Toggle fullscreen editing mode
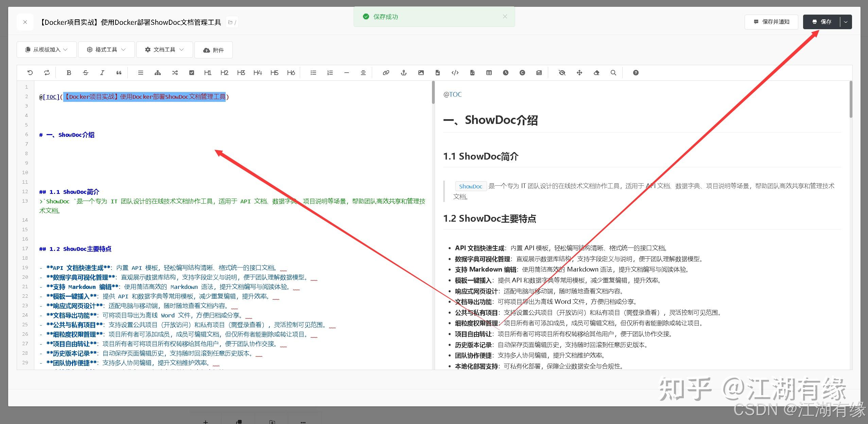This screenshot has width=868, height=424. pos(579,72)
